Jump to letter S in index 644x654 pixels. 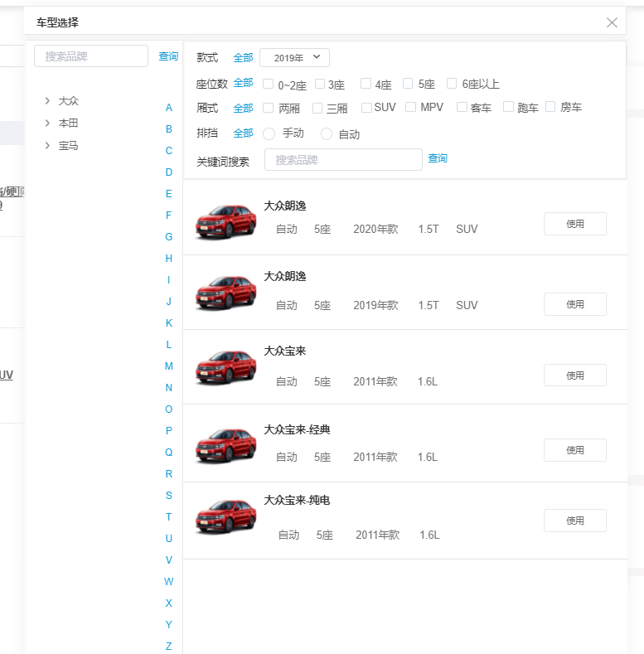168,496
